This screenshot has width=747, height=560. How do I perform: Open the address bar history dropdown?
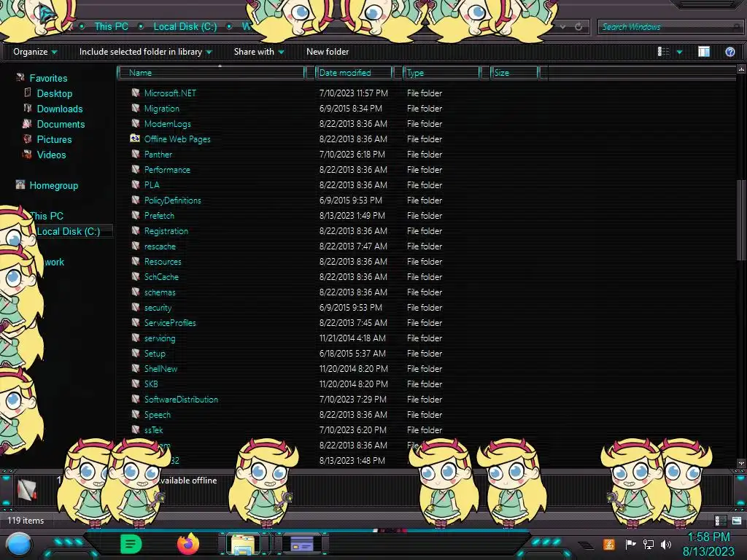pos(562,27)
